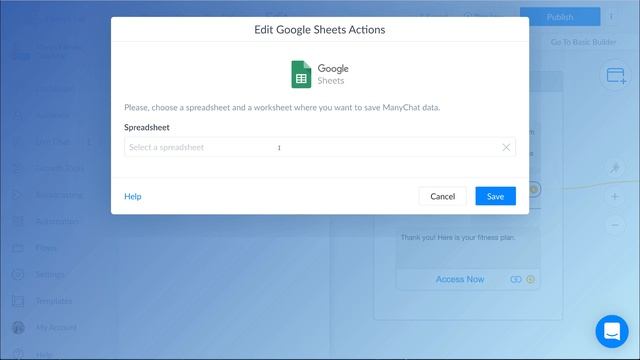Click the Google Sheets logo icon
Screen dimensions: 640x360
pyautogui.click(x=301, y=74)
